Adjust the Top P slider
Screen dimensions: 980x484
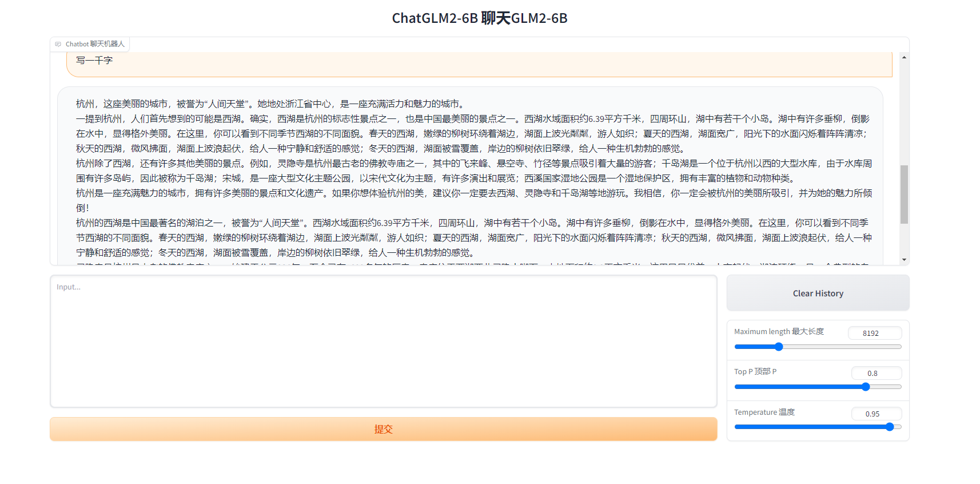(x=818, y=387)
